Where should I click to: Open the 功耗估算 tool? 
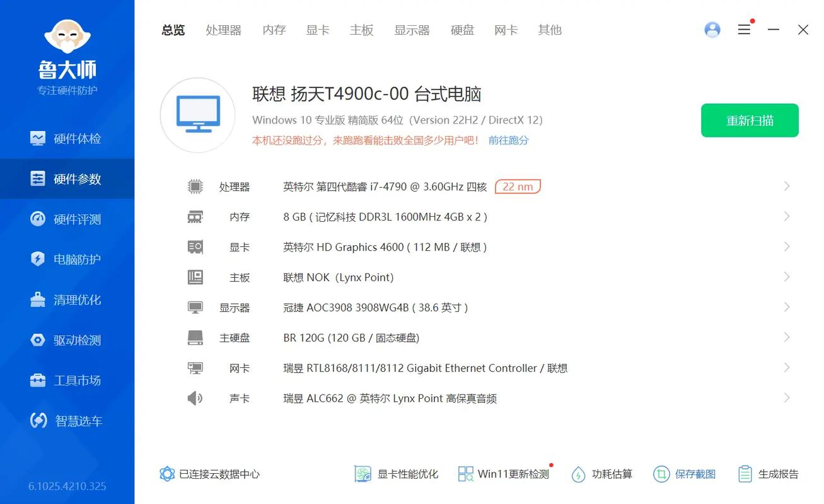[601, 474]
